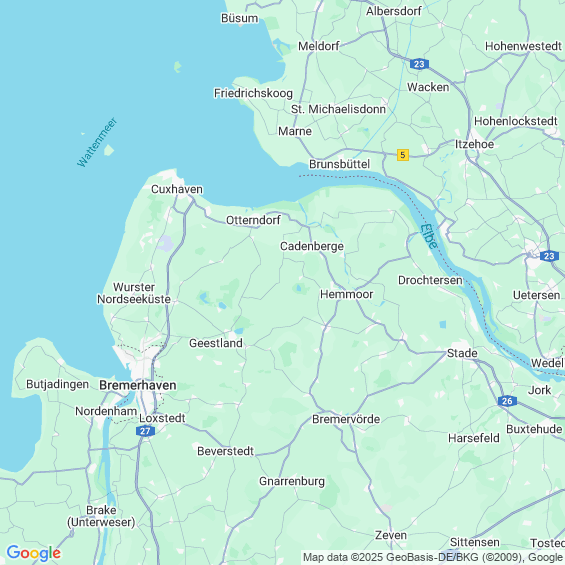Image resolution: width=565 pixels, height=565 pixels.
Task: Click the A27 highway shield near Loxstedt
Action: point(146,431)
